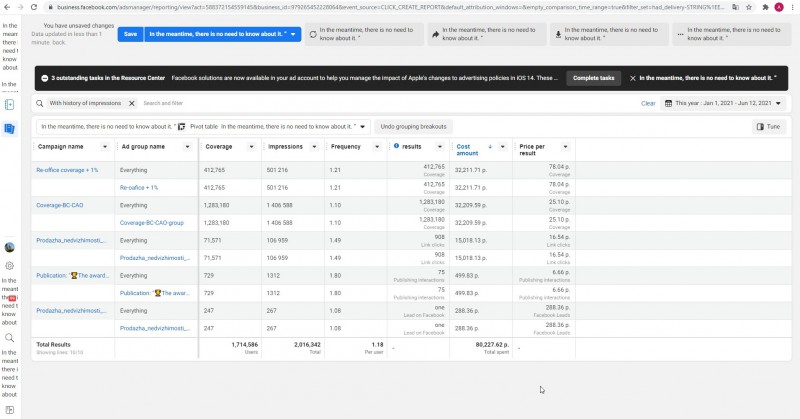Open the Coverage-BC-CAO campaign link

pos(60,205)
